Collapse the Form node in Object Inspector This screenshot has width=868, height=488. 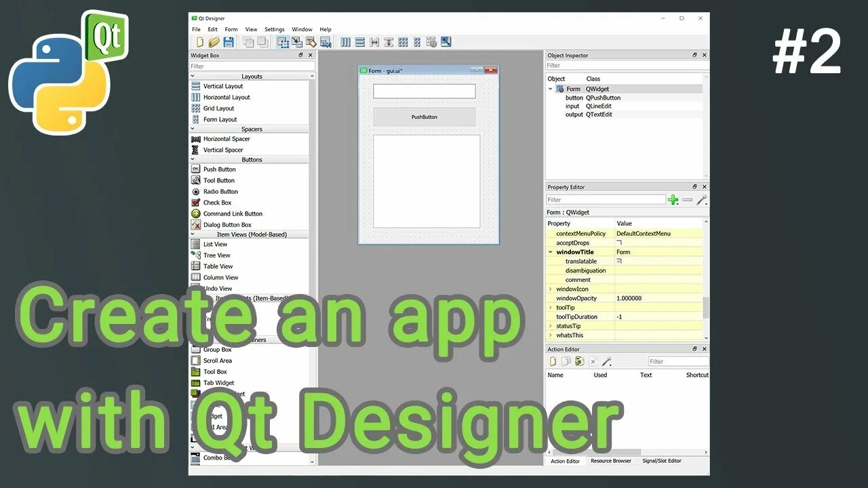(x=550, y=89)
